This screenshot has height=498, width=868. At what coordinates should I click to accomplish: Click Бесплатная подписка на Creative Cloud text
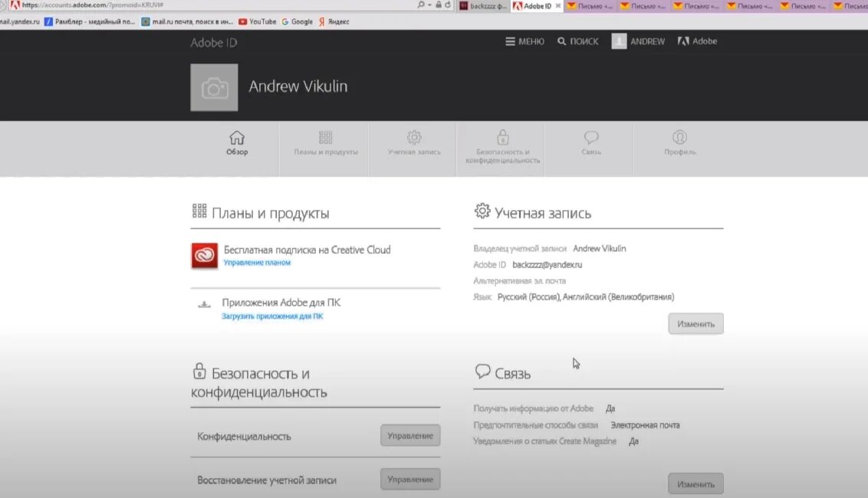pyautogui.click(x=307, y=250)
